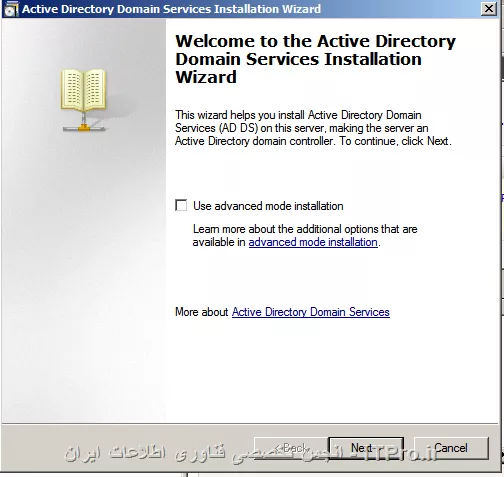This screenshot has height=477, width=504.
Task: Click the open book directory icon
Action: click(x=83, y=90)
